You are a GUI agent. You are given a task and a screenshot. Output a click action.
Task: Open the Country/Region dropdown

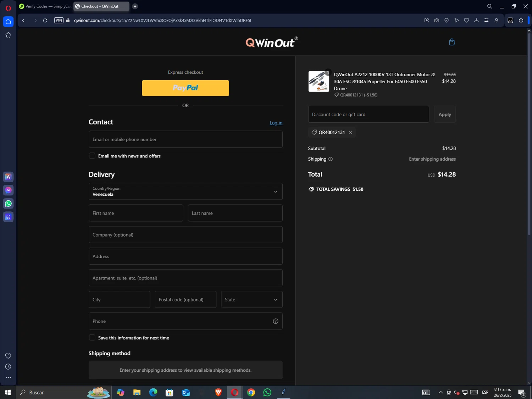click(x=185, y=192)
